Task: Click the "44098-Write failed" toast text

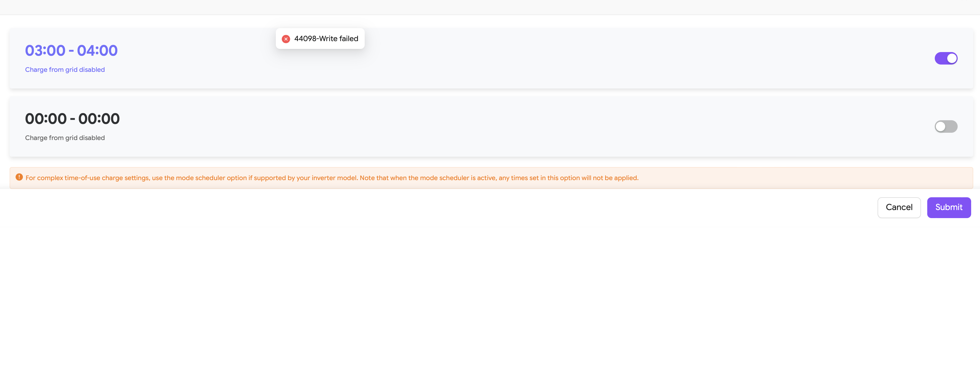Action: [x=326, y=39]
